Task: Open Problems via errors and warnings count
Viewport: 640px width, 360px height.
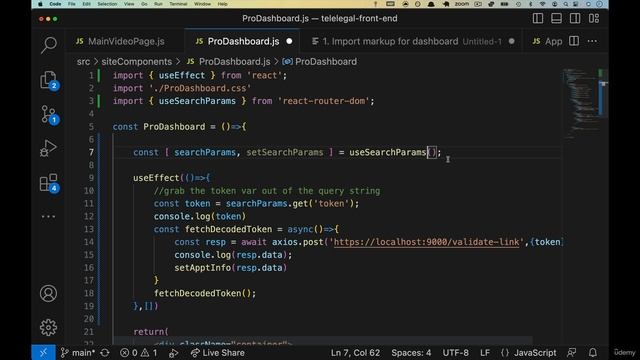Action: tap(139, 353)
